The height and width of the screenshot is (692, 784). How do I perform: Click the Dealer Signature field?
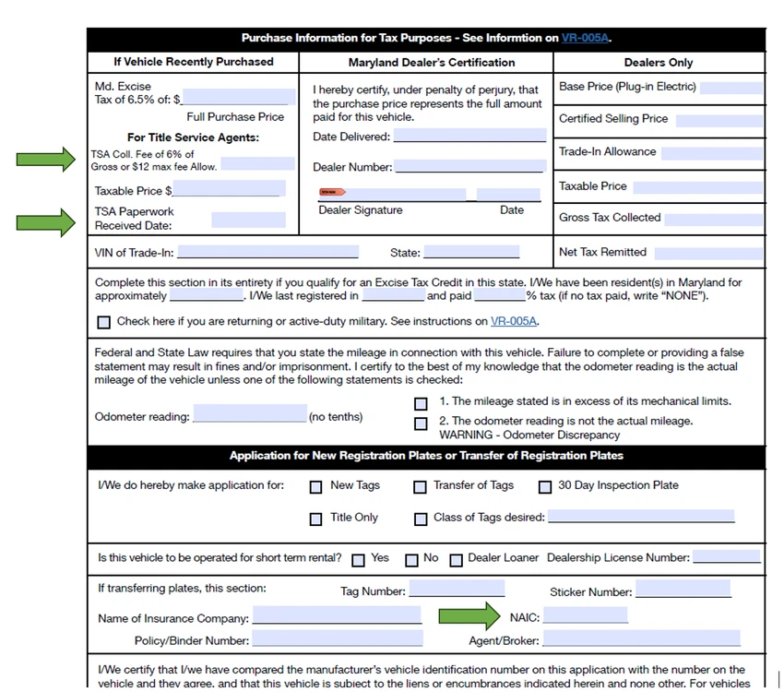[393, 195]
